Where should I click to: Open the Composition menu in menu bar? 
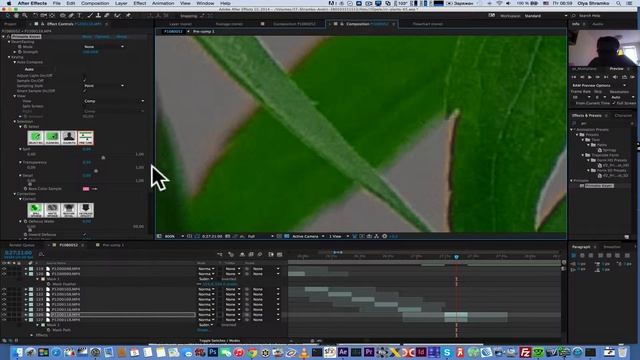(x=95, y=3)
